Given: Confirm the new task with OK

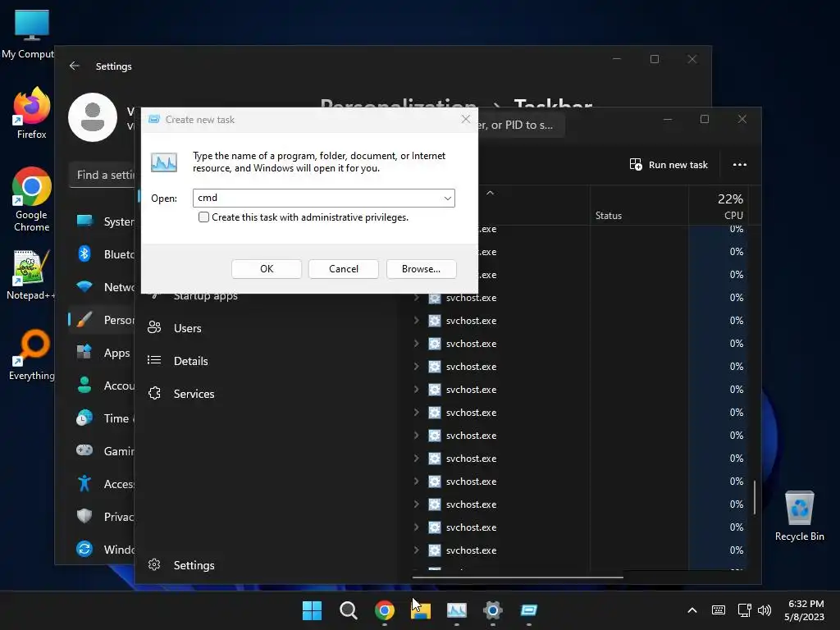Looking at the screenshot, I should click(267, 269).
